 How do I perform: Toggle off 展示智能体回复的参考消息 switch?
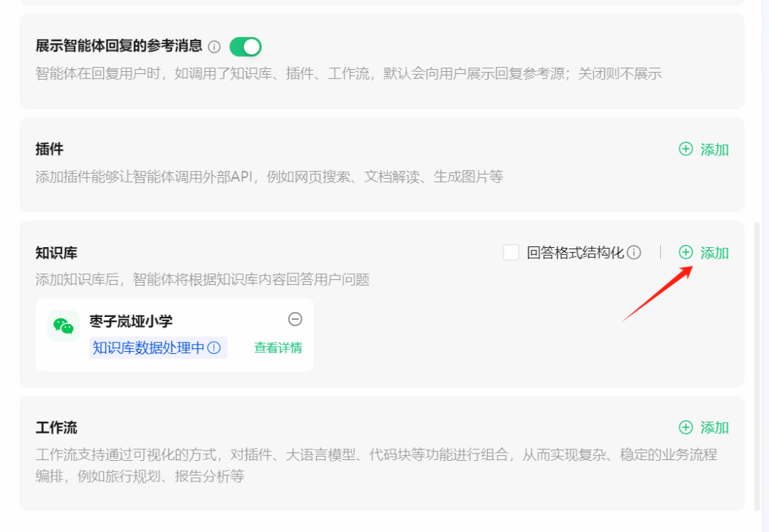tap(245, 46)
